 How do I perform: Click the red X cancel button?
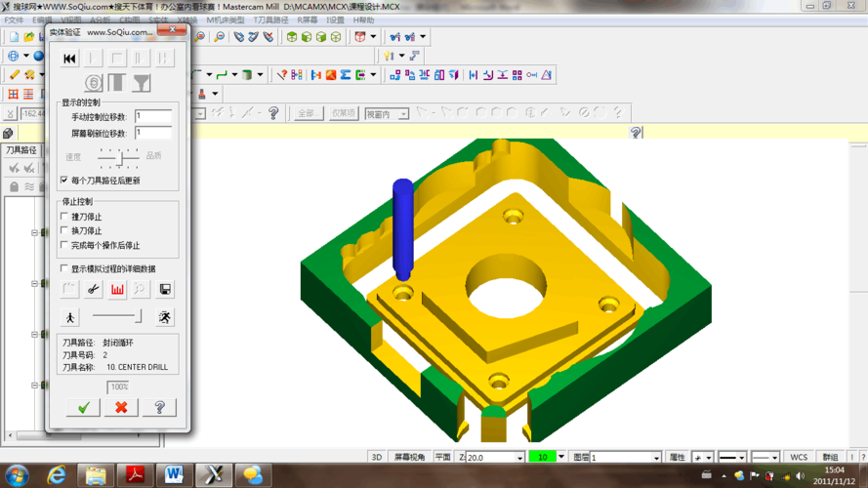[121, 407]
